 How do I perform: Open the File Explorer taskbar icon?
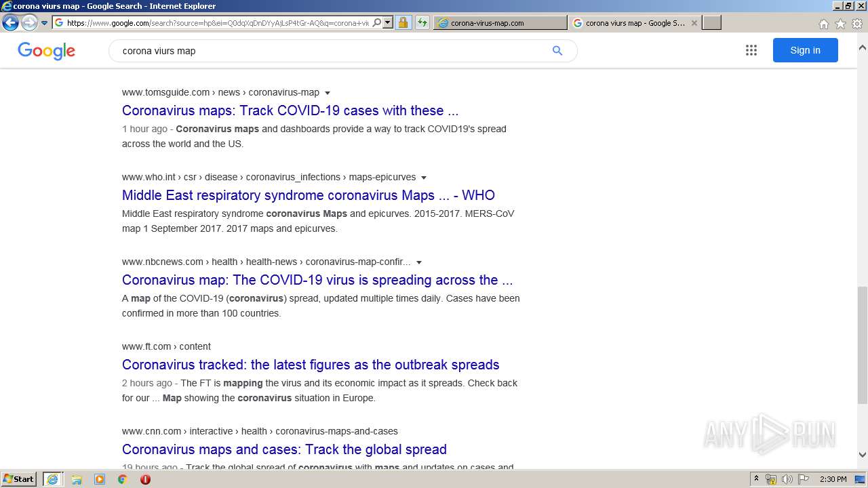[77, 479]
